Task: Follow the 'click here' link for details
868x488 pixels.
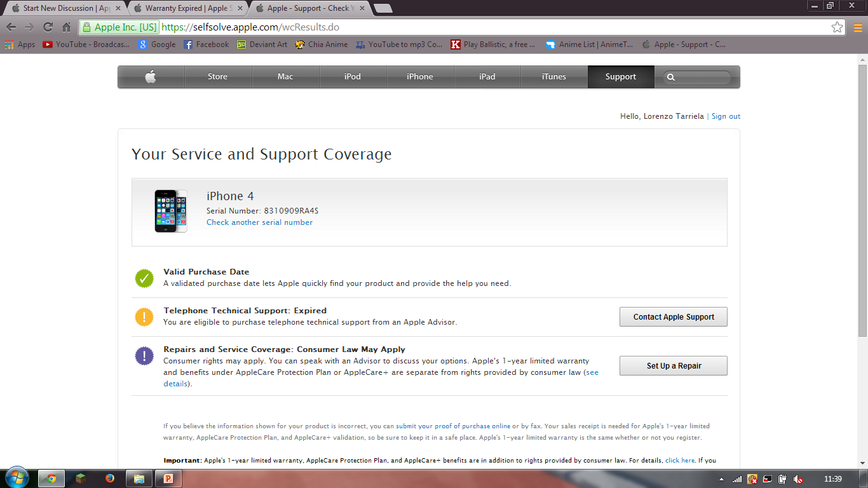Action: [680, 461]
